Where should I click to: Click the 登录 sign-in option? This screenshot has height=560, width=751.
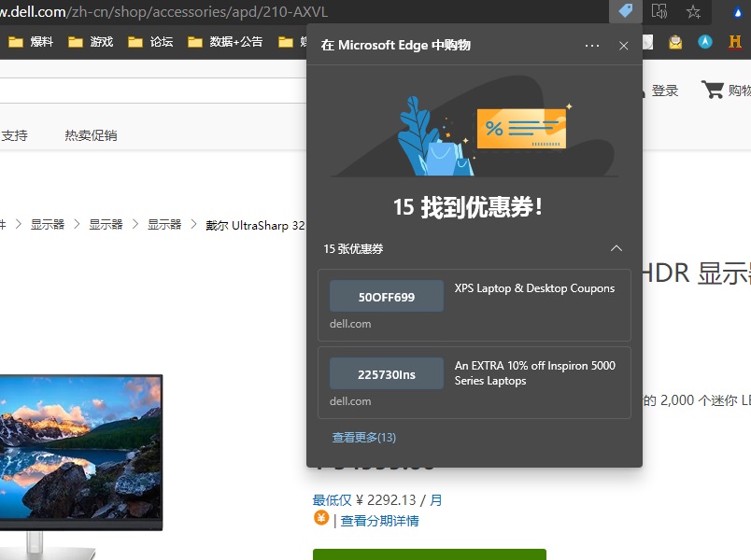point(664,90)
